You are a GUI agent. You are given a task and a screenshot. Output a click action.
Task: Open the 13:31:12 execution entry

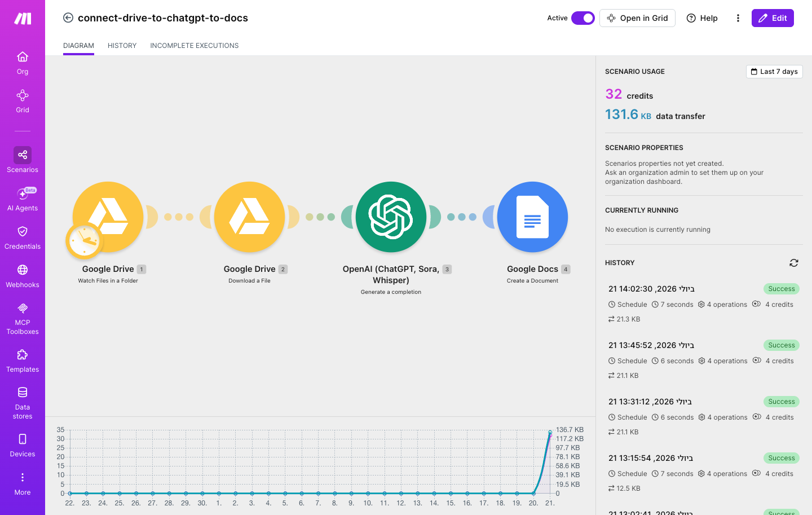(704, 416)
